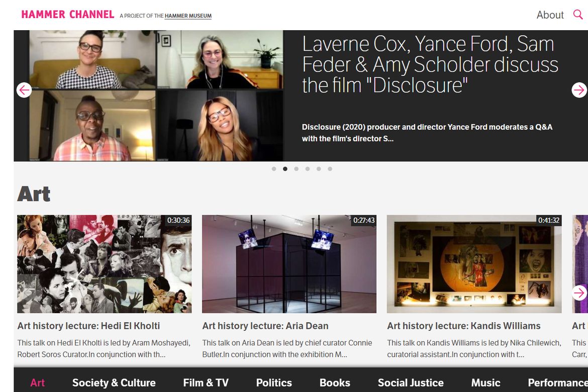
Task: Switch to the Politics tab
Action: pos(274,382)
